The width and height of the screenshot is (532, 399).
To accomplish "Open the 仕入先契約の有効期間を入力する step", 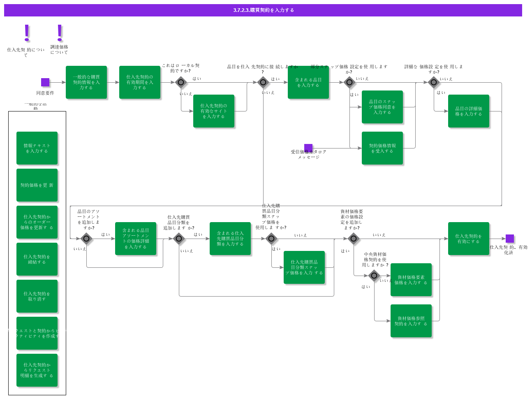I will (x=140, y=82).
